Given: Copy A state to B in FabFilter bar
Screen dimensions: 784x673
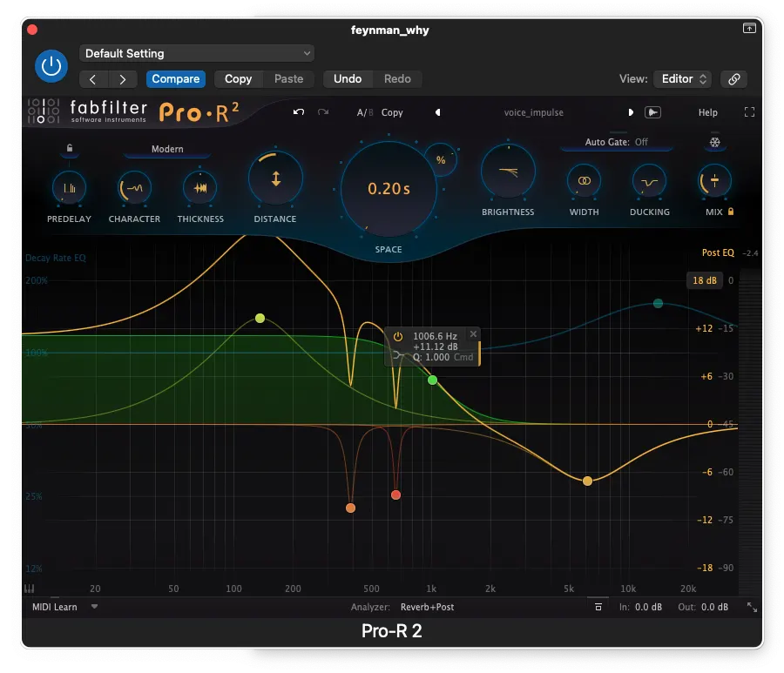Looking at the screenshot, I should (392, 112).
